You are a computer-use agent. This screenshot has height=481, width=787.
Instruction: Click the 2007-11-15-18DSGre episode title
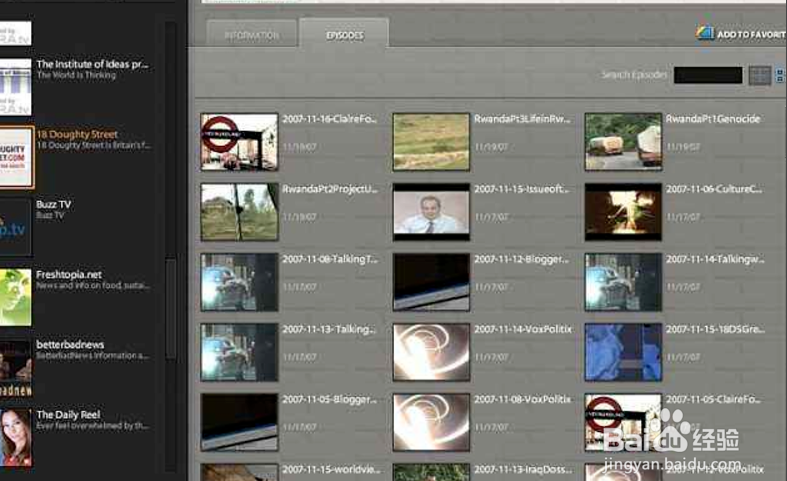point(715,329)
